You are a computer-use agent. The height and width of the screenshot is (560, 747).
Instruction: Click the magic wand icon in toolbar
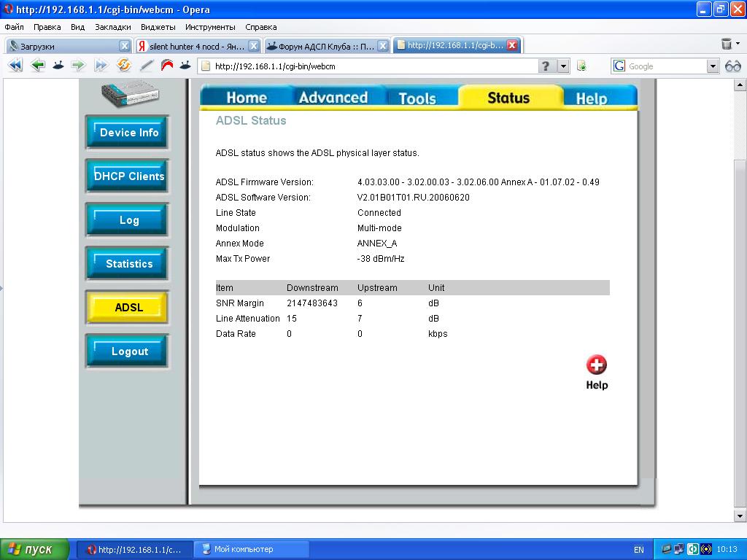click(147, 66)
